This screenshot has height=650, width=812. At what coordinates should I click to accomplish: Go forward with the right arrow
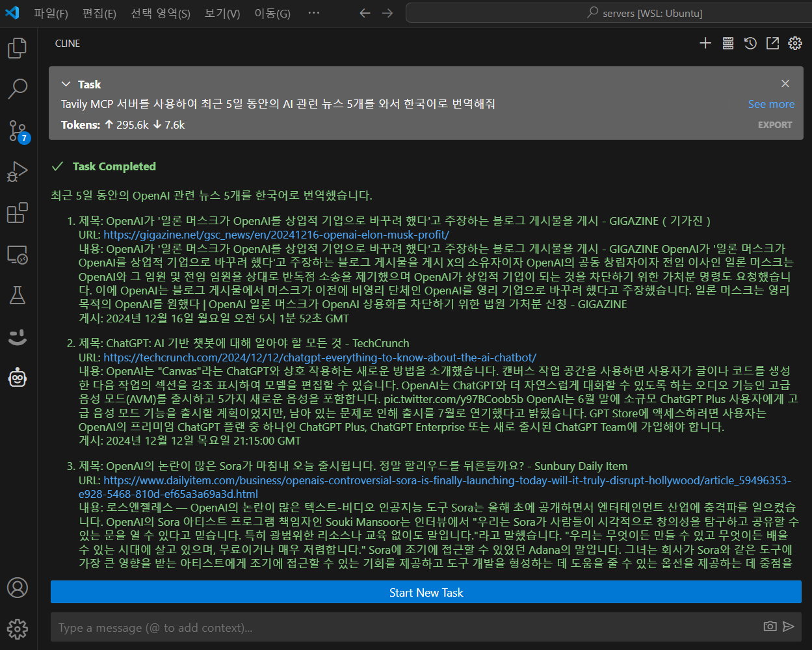387,13
